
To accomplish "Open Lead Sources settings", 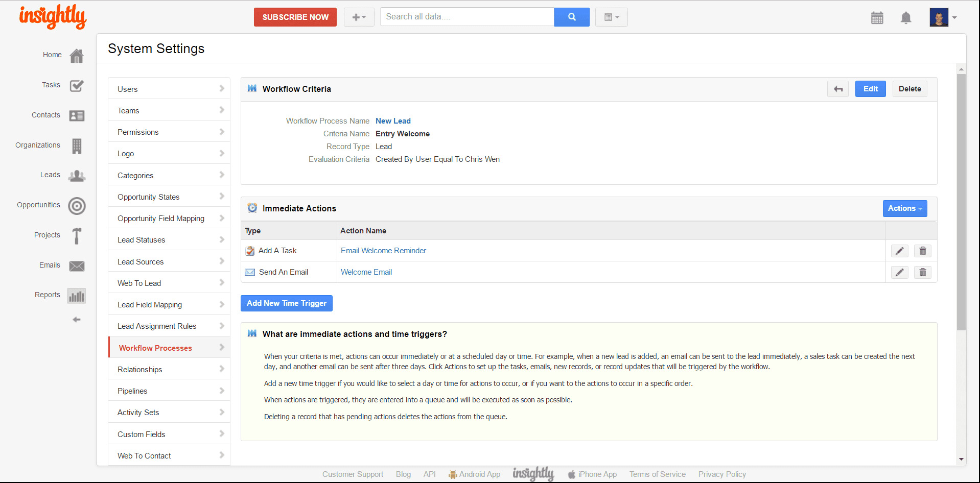I will click(x=169, y=261).
